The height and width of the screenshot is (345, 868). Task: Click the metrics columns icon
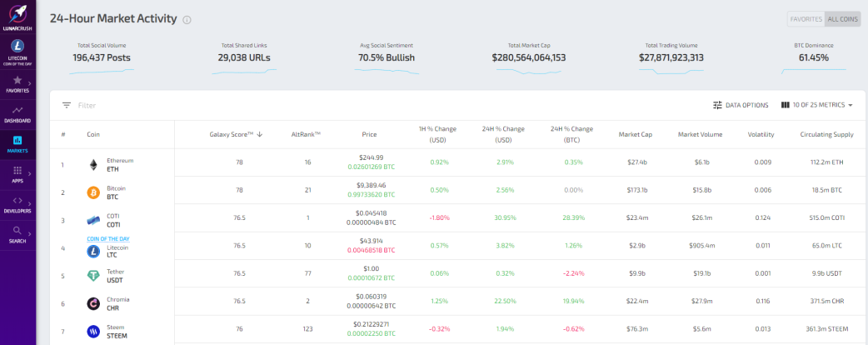[785, 105]
